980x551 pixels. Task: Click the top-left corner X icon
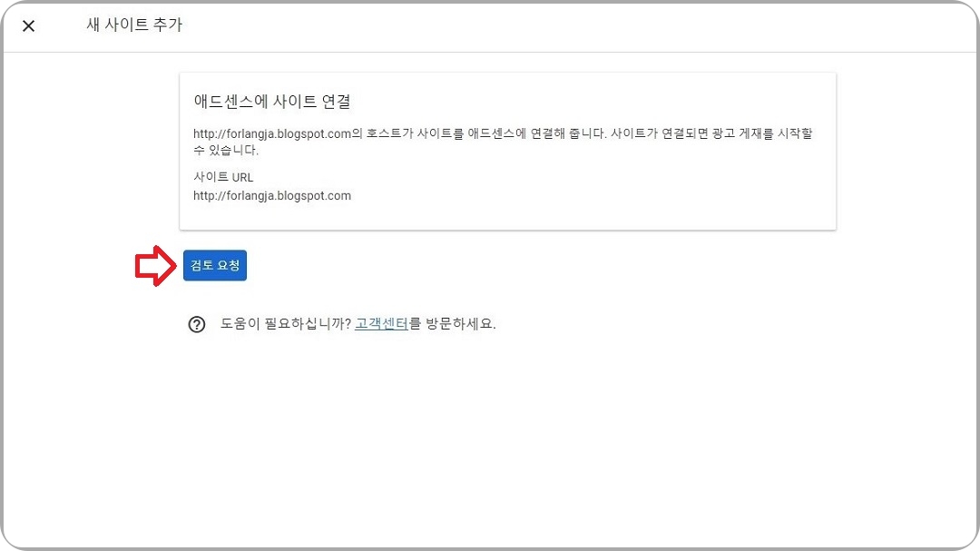28,25
